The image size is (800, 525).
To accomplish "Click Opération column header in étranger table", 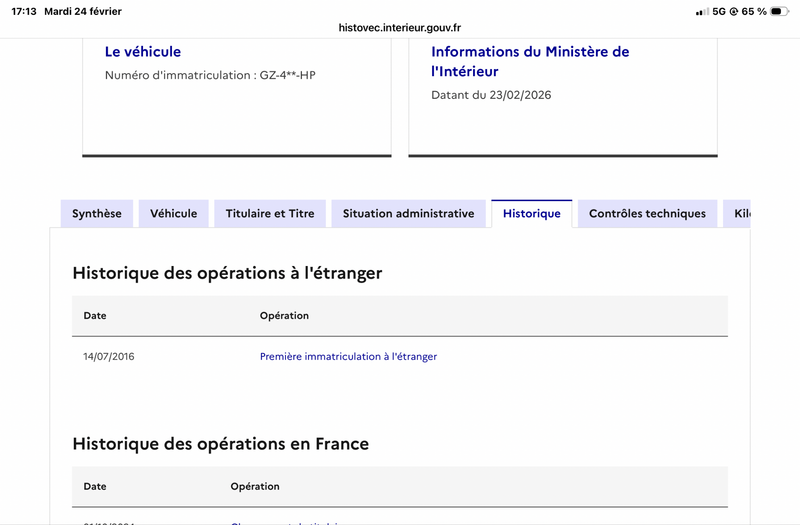I will pos(284,316).
